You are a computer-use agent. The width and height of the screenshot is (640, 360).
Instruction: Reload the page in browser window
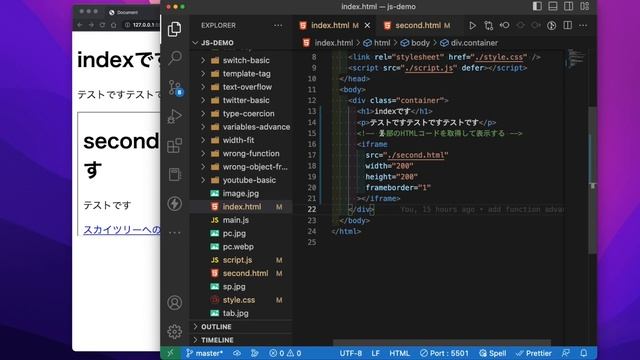coord(102,25)
